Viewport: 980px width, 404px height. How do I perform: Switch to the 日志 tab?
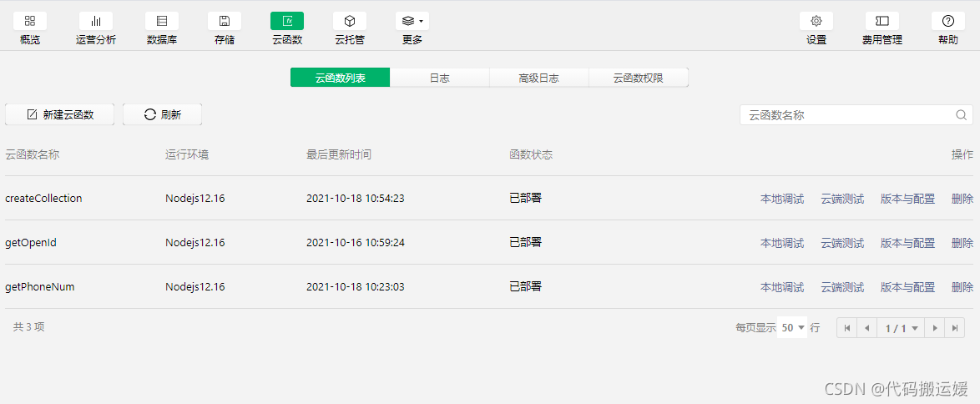[439, 78]
